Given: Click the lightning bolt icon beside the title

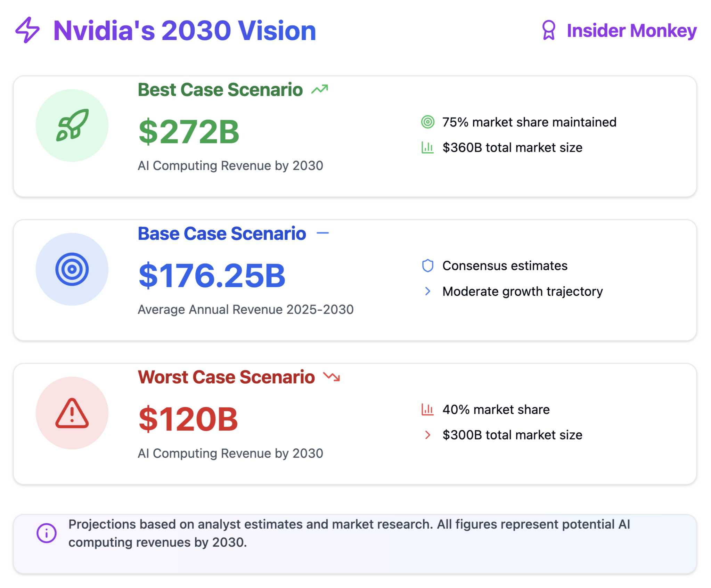Looking at the screenshot, I should tap(27, 30).
